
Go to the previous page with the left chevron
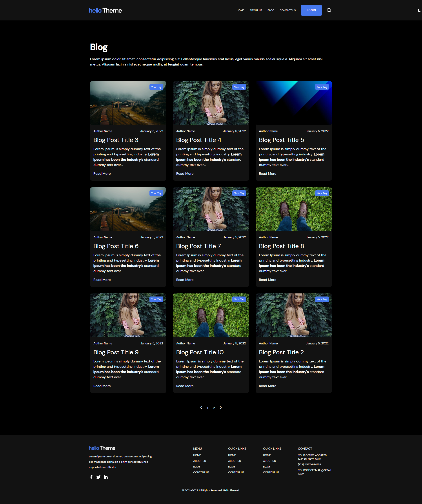(201, 408)
